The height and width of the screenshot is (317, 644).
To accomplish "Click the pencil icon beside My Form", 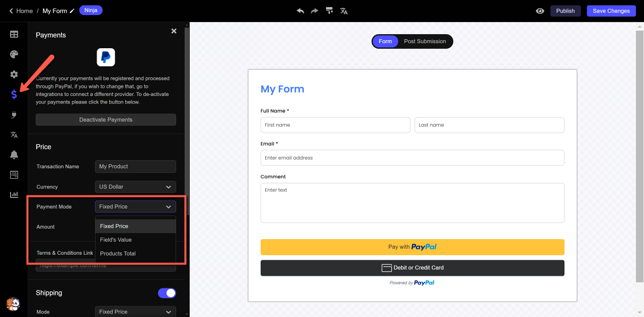I will pyautogui.click(x=72, y=11).
